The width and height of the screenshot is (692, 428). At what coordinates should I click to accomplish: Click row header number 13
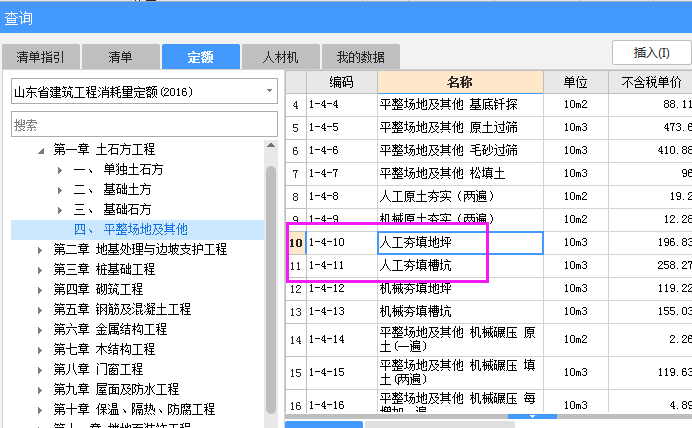[296, 312]
